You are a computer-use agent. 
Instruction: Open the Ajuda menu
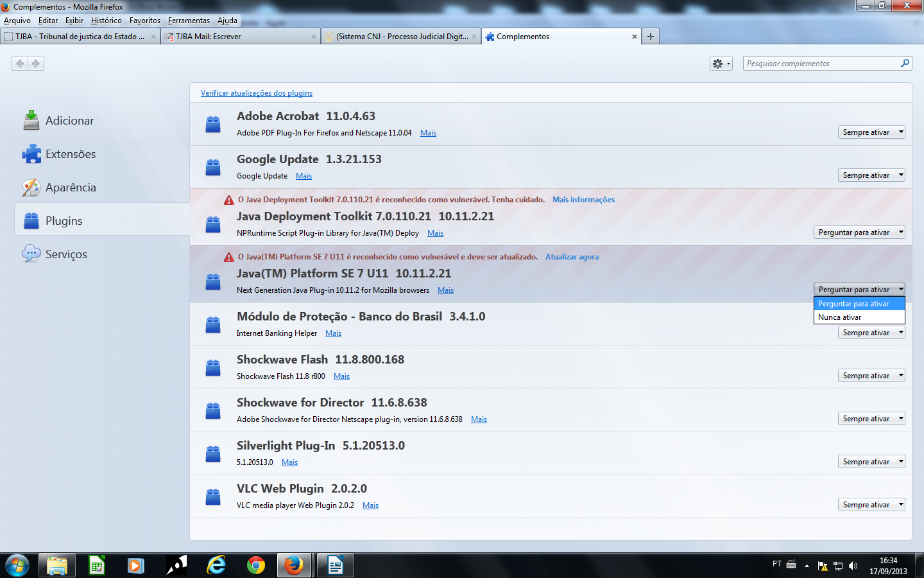pos(227,21)
